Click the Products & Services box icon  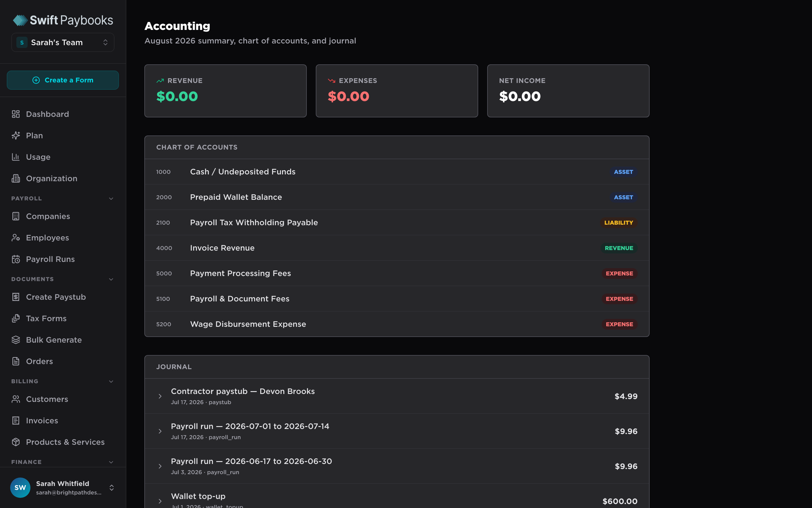(16, 442)
